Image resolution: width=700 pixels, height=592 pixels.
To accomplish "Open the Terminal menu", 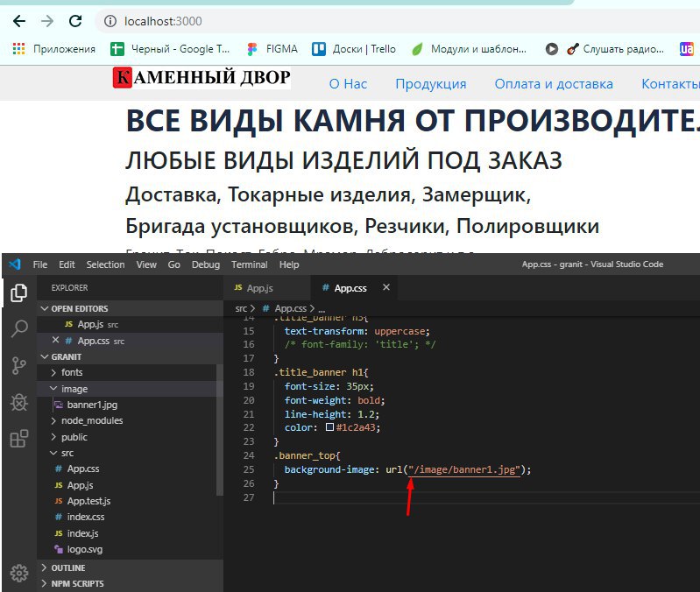I will point(250,264).
